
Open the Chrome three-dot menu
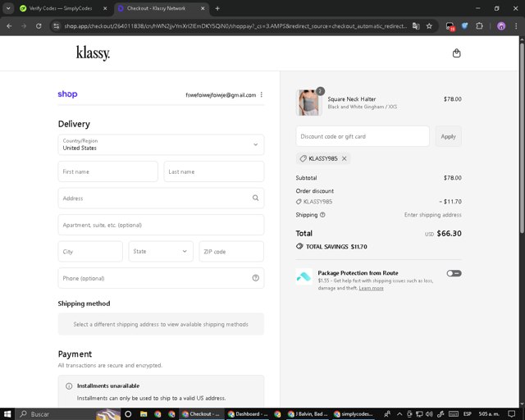[x=516, y=26]
